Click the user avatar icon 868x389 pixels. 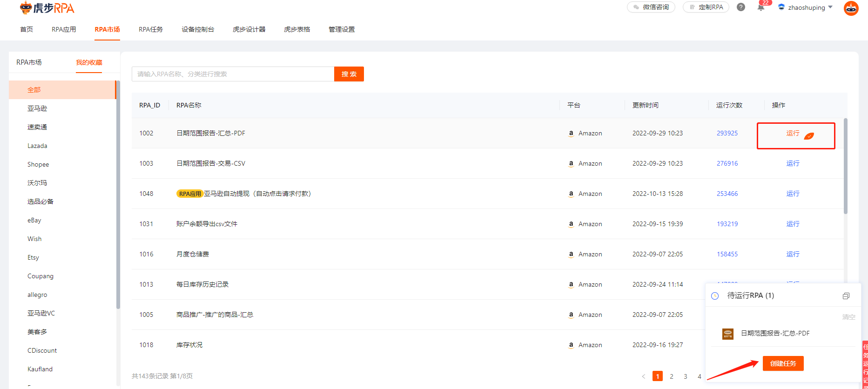click(x=851, y=8)
